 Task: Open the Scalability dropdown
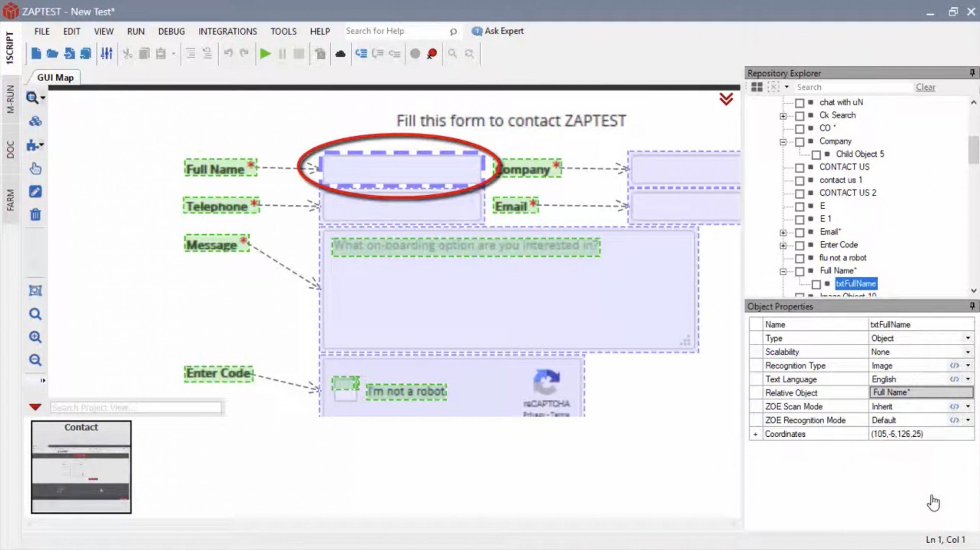(x=968, y=351)
